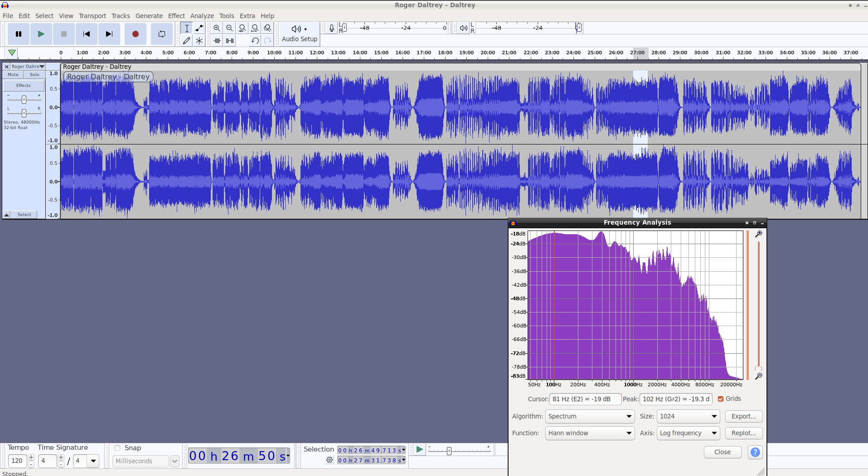The width and height of the screenshot is (868, 476).
Task: Open the track Effects panel
Action: (x=24, y=85)
